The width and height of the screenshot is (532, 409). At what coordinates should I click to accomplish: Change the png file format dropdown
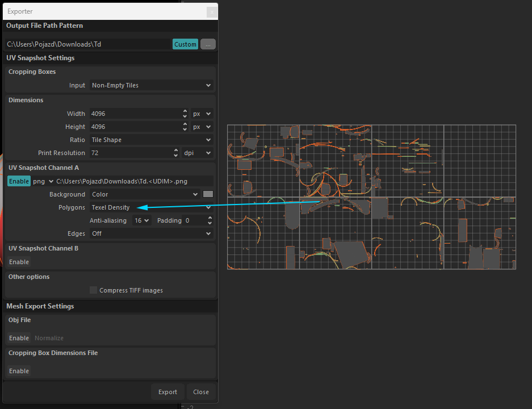click(x=43, y=181)
